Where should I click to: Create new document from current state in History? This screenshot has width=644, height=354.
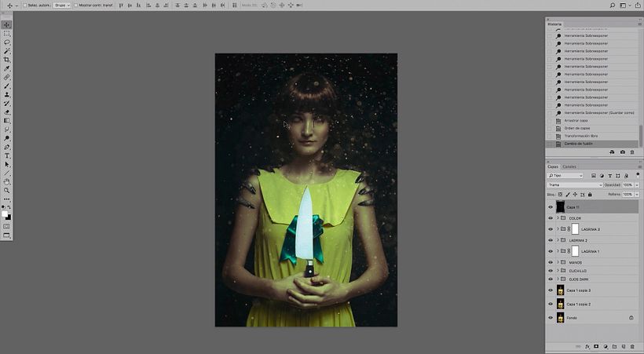coord(612,152)
